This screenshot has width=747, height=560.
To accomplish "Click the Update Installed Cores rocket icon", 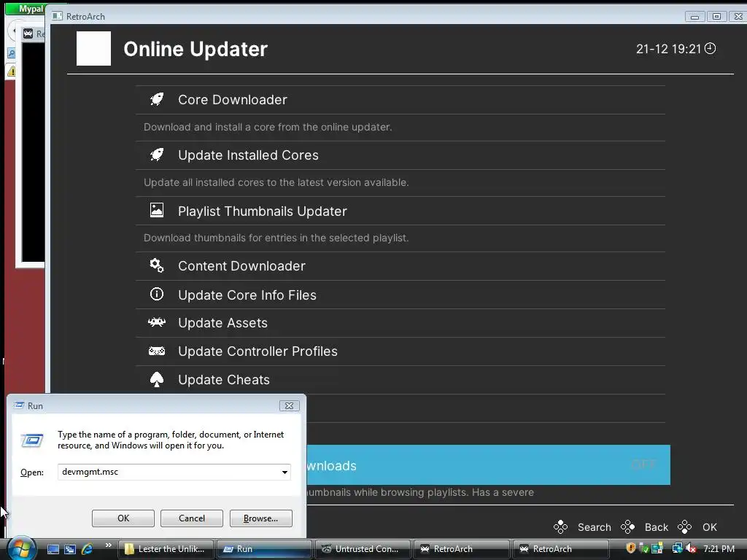I will [157, 155].
